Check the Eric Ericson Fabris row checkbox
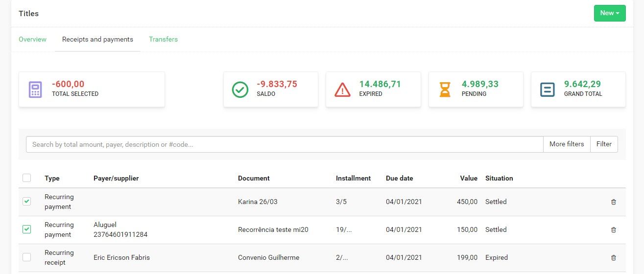 coord(26,257)
